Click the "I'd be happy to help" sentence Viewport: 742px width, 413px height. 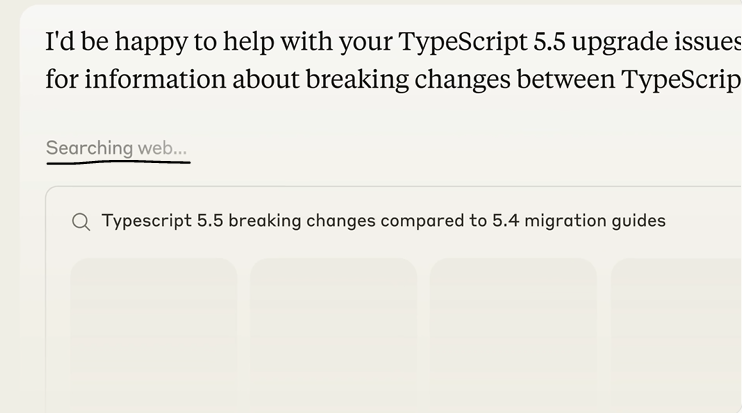394,42
